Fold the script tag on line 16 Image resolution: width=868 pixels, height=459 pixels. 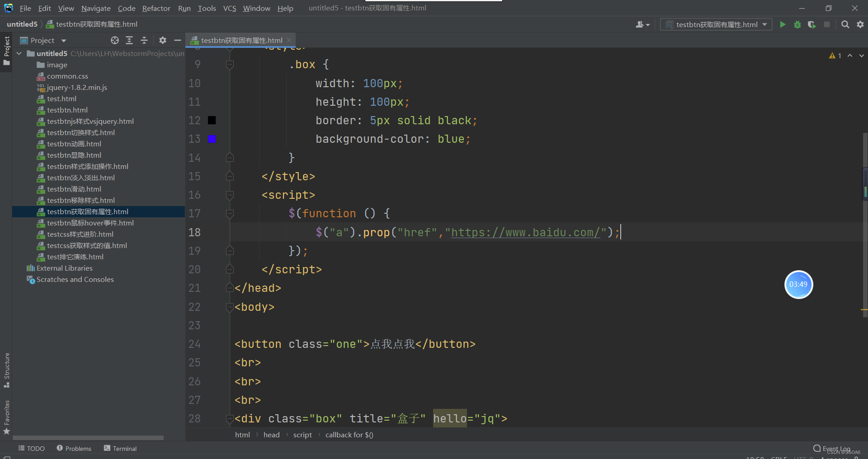(x=230, y=195)
